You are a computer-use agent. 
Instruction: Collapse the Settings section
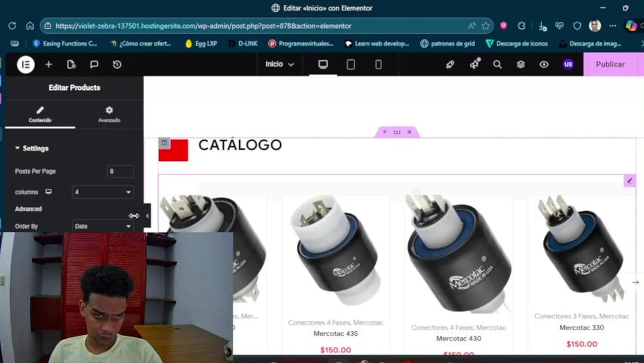click(x=32, y=148)
